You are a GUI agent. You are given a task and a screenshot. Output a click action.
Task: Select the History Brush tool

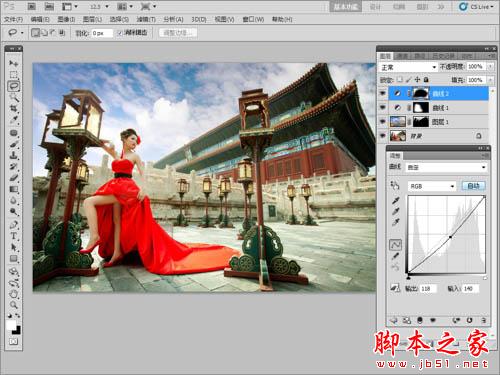point(13,166)
